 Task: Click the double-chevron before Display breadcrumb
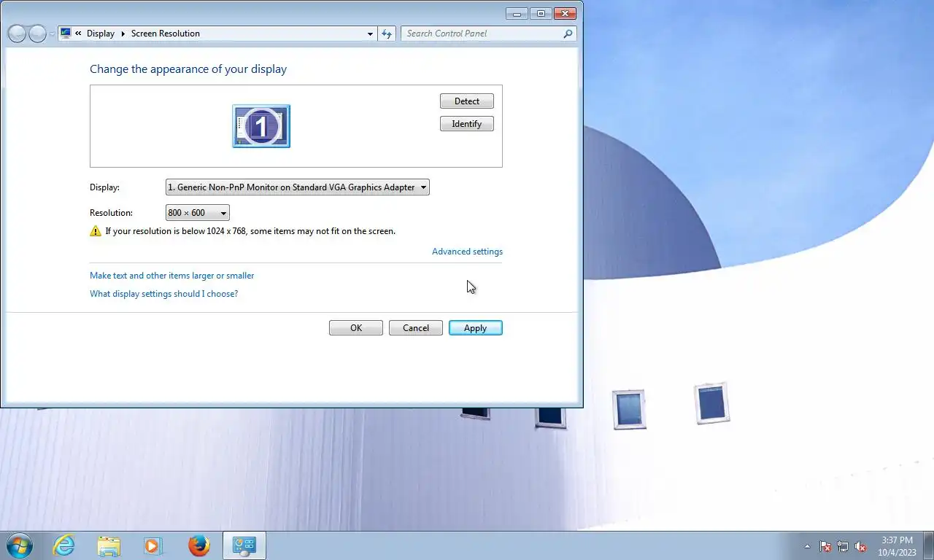point(78,34)
